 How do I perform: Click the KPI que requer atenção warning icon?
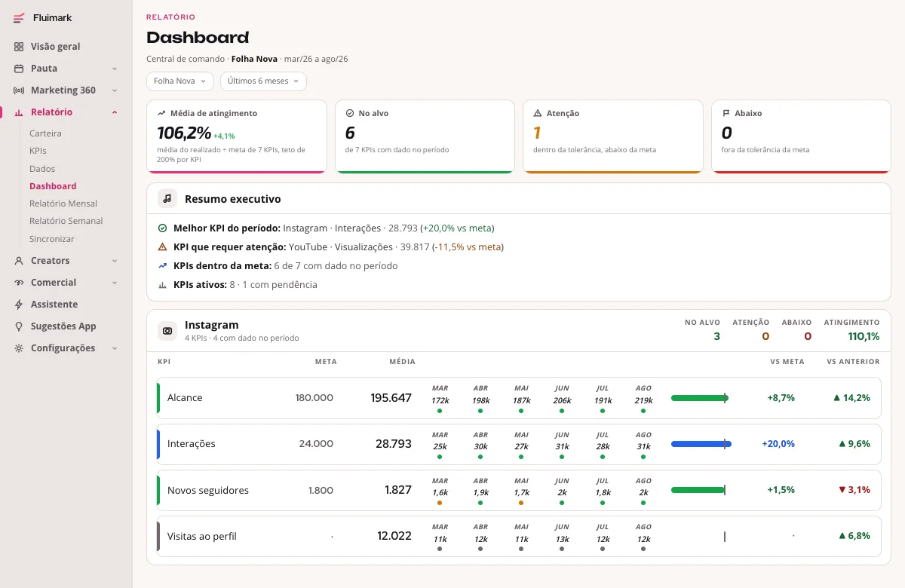162,247
